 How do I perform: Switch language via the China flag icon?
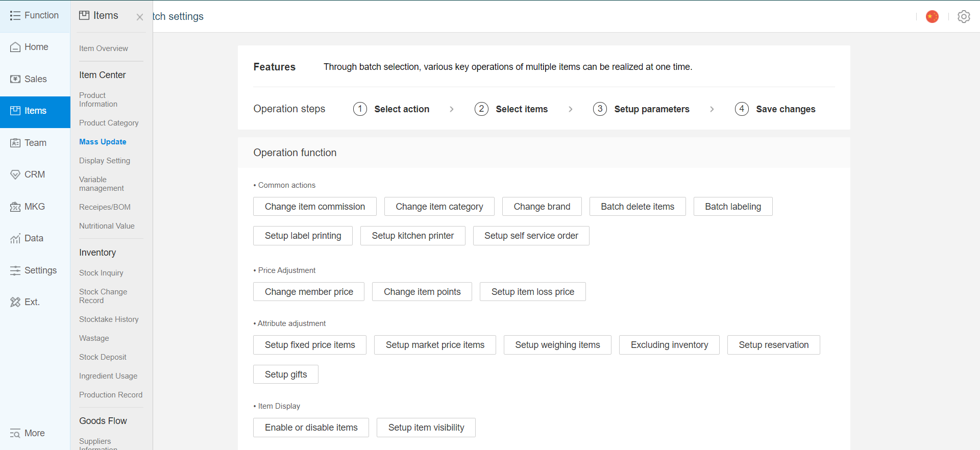coord(933,16)
